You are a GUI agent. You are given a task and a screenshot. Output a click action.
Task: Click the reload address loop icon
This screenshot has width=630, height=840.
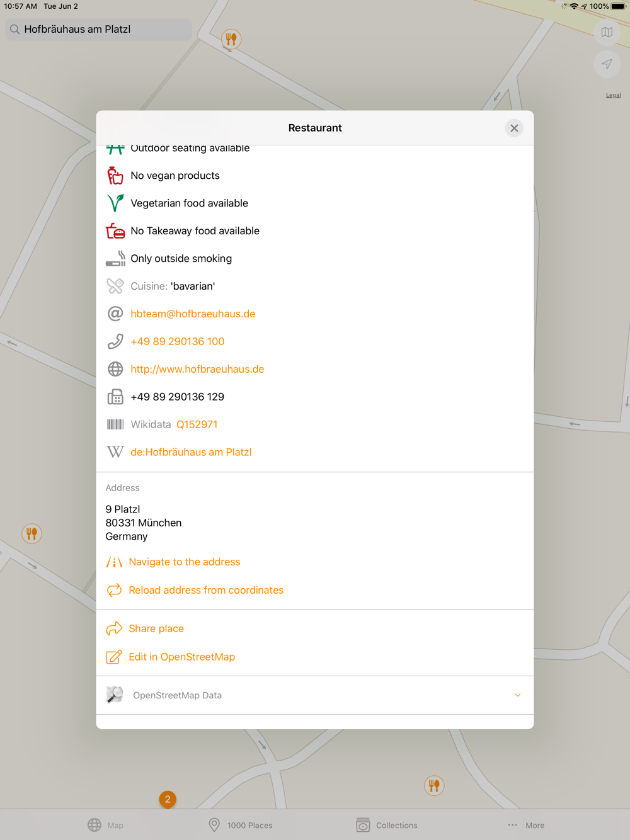pos(114,590)
